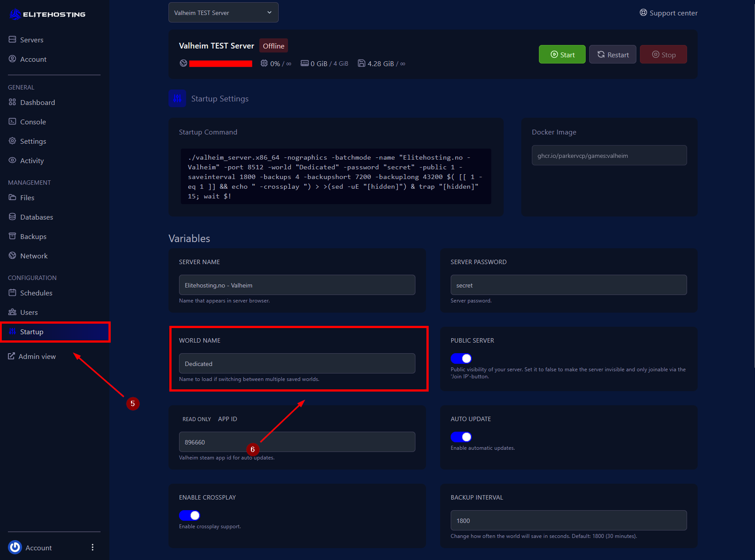Open the Files manager
Screen dimensions: 755x560
coord(27,198)
